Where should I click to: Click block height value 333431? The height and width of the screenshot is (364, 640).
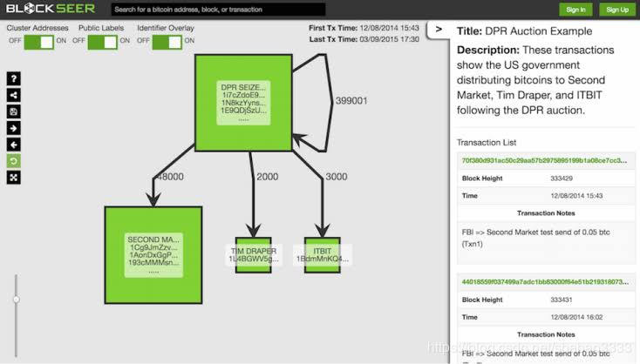[x=562, y=300]
